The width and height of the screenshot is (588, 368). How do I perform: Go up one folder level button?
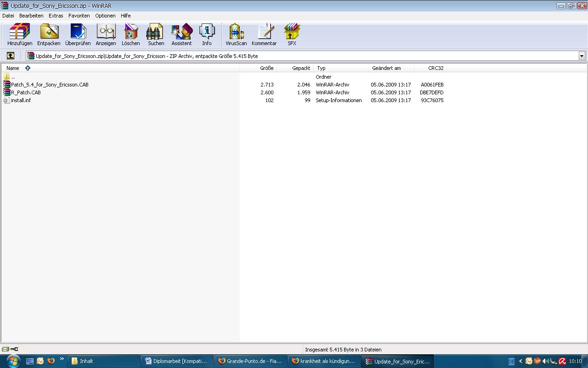tap(11, 56)
